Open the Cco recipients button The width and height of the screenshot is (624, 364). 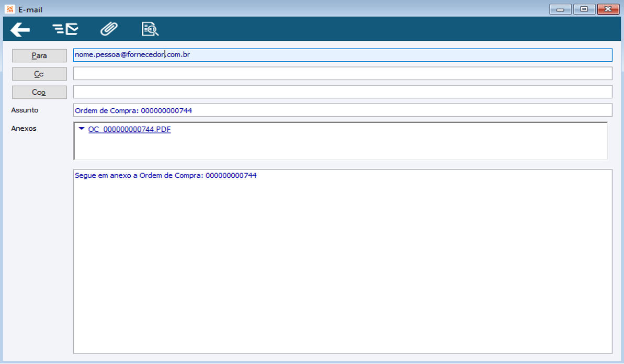(x=39, y=92)
